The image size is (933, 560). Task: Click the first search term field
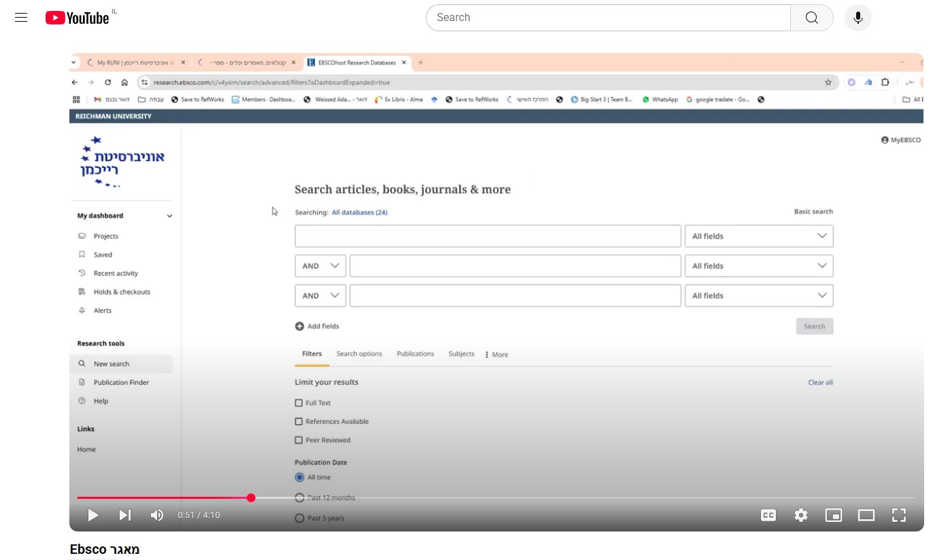(x=488, y=237)
